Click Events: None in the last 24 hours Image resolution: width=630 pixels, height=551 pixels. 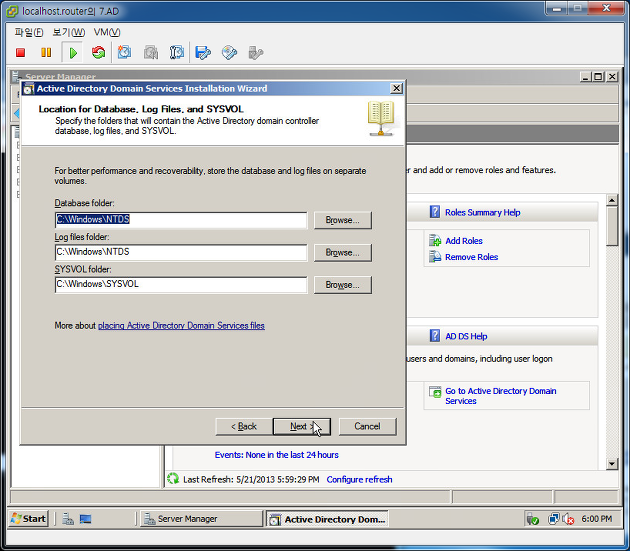(276, 455)
